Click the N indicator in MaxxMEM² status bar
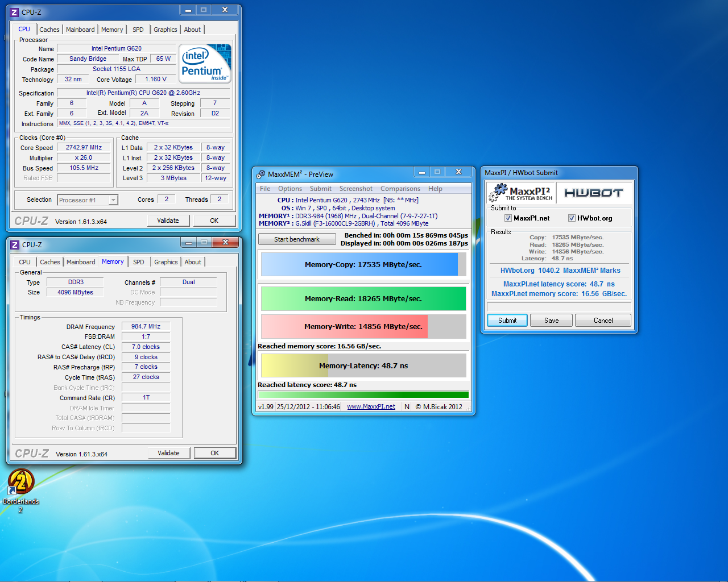 [407, 406]
